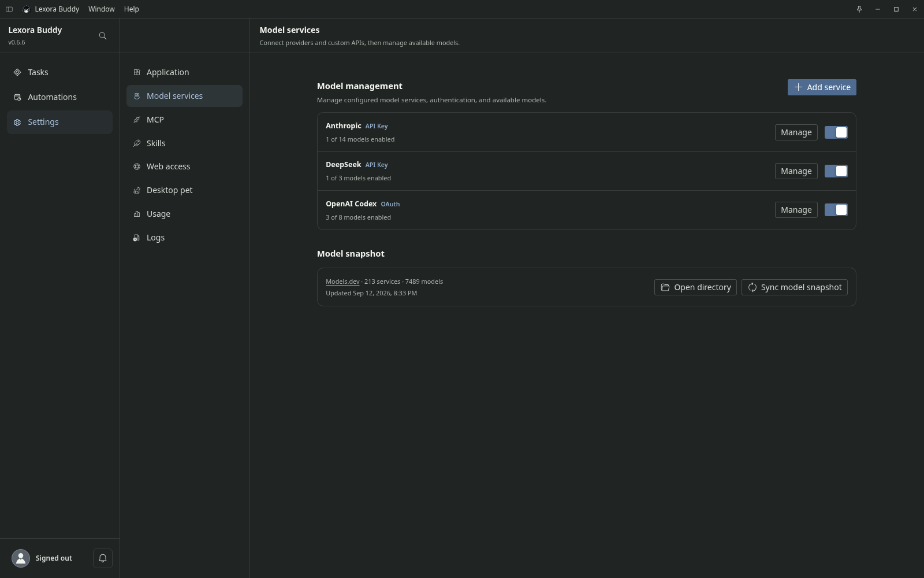Viewport: 924px width, 578px height.
Task: Maximize the application window
Action: [896, 9]
